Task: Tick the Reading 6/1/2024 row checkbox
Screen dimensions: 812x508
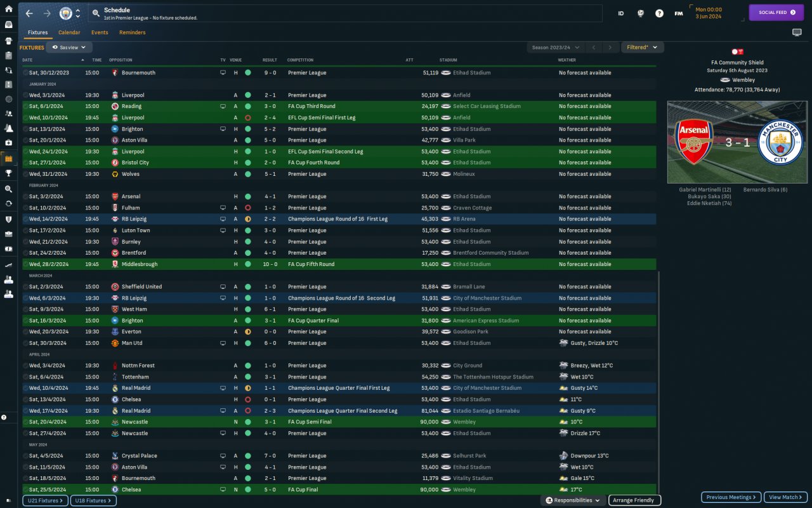Action: click(x=25, y=107)
